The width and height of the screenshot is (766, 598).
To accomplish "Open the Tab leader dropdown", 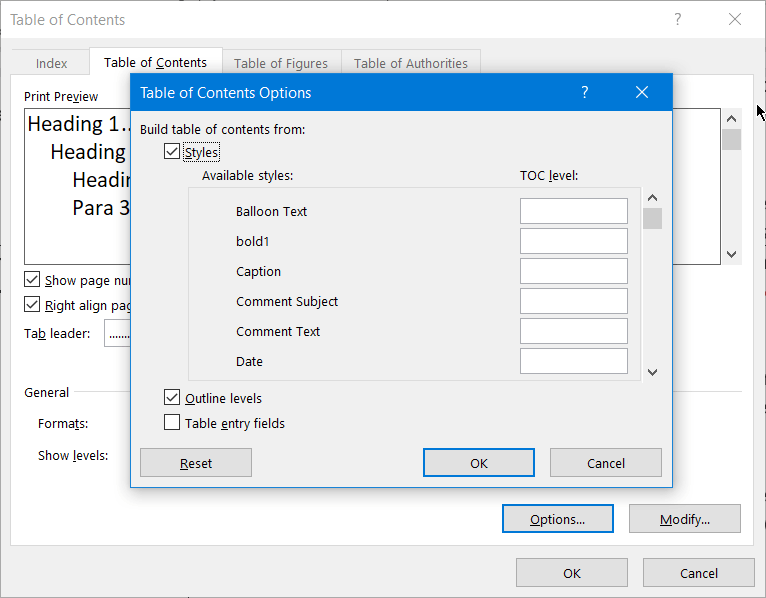I will (118, 334).
